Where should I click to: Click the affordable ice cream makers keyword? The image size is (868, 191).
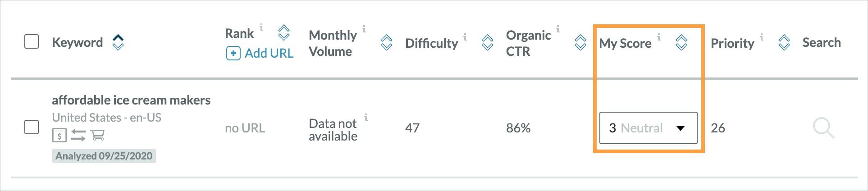(x=131, y=100)
